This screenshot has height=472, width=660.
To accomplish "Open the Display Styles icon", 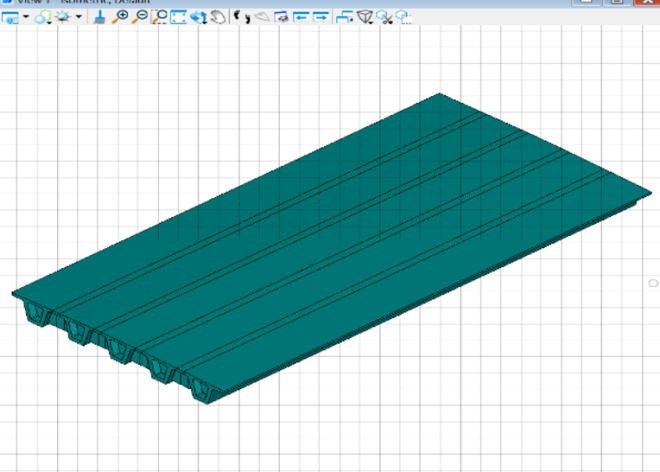I will click(x=42, y=17).
